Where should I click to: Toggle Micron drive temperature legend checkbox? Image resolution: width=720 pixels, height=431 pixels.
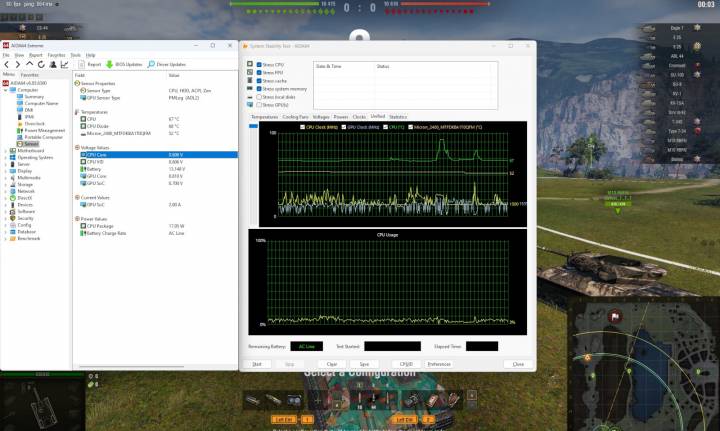coord(411,127)
